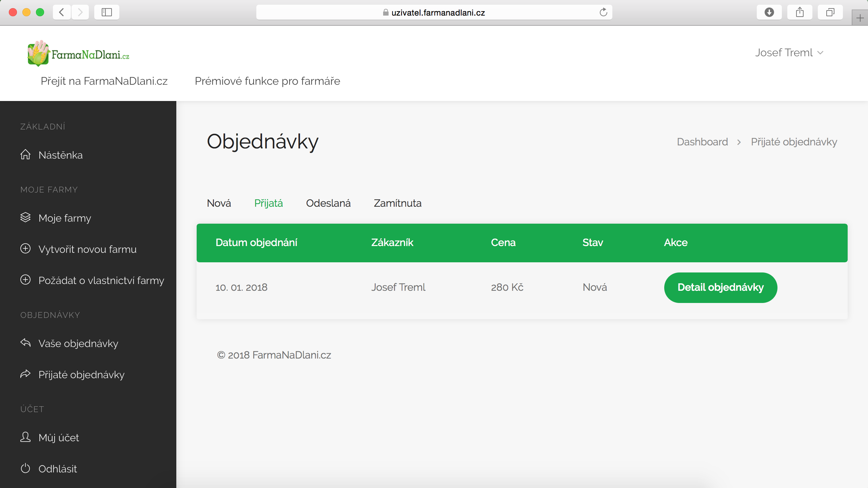Click the browser address bar
The width and height of the screenshot is (868, 488).
click(434, 13)
